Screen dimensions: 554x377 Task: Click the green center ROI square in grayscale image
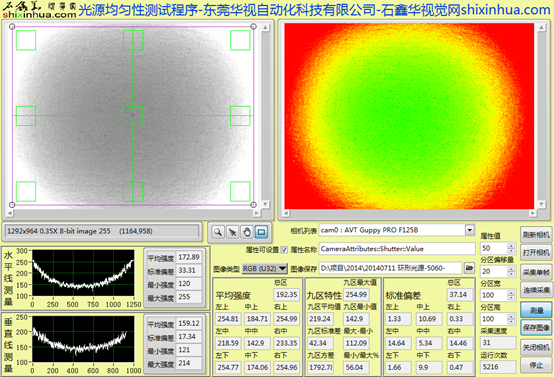pos(133,116)
